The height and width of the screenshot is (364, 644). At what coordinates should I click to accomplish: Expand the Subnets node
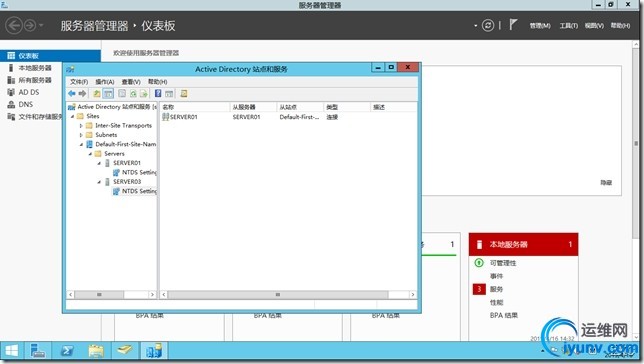[x=81, y=135]
